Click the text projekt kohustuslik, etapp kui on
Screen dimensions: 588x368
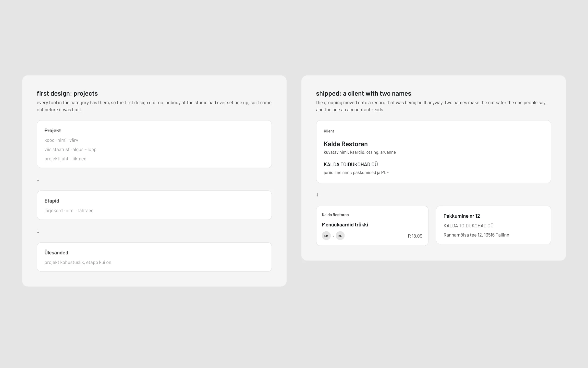(78, 262)
